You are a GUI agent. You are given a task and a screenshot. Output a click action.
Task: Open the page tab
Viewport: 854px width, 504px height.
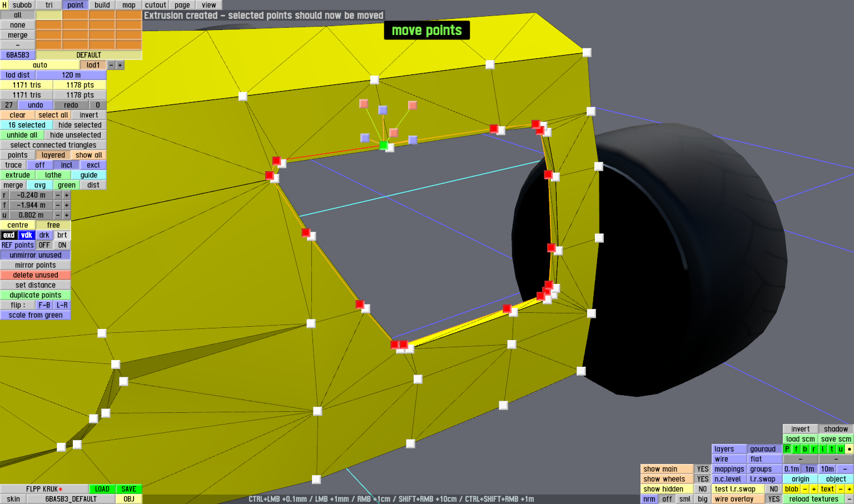(182, 5)
